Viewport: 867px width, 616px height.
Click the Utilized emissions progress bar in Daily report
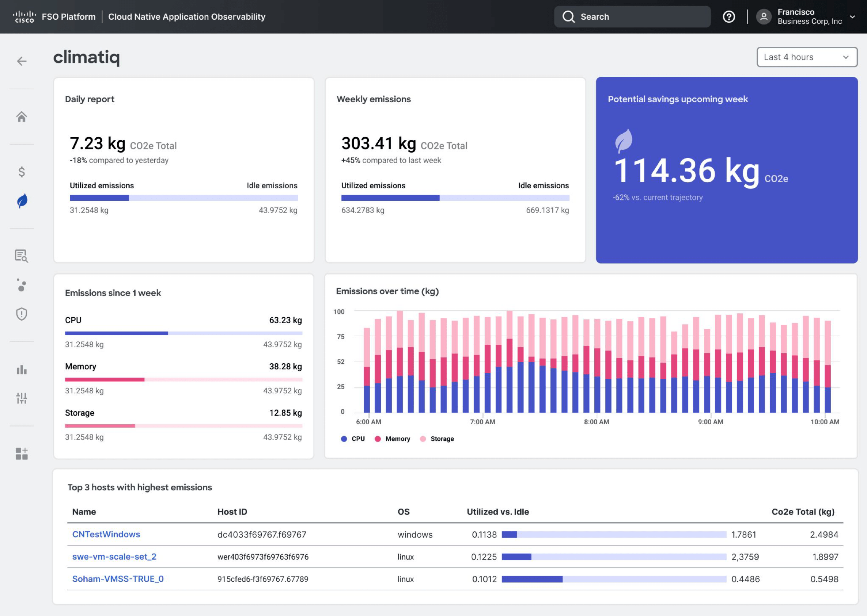point(99,198)
